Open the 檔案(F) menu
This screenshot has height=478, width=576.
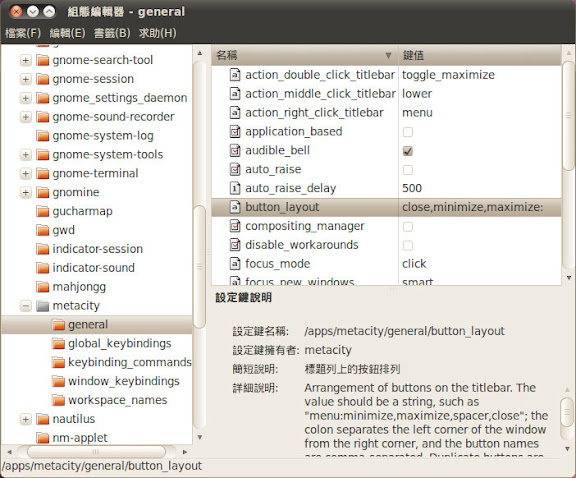[x=23, y=33]
